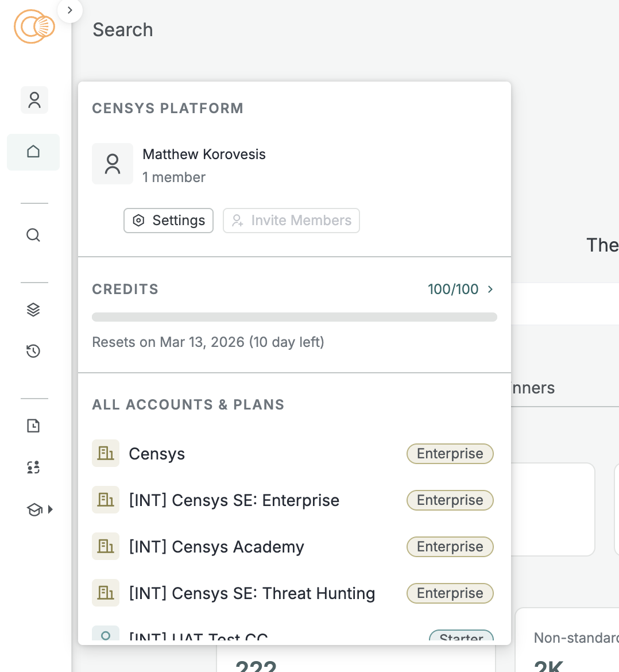Click the Matthew Korovesis account name
619x672 pixels.
click(204, 155)
